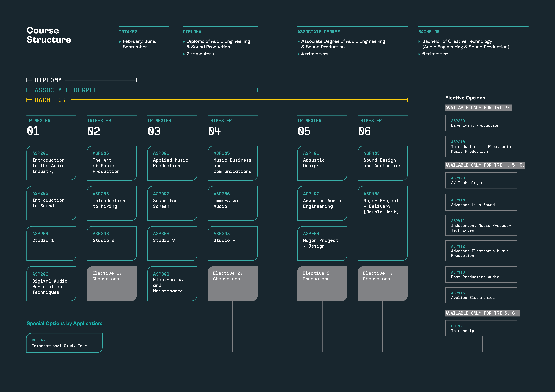Click the yellow BACHELOR timeline label

pyautogui.click(x=50, y=100)
